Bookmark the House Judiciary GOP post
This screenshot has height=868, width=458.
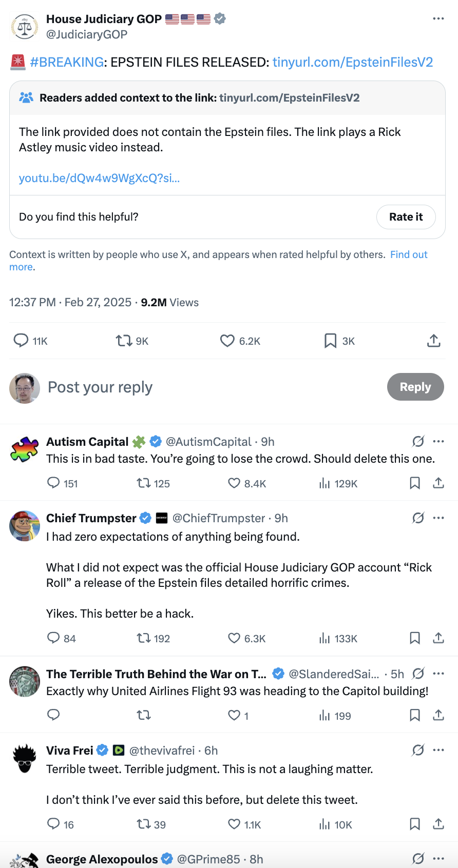(331, 341)
